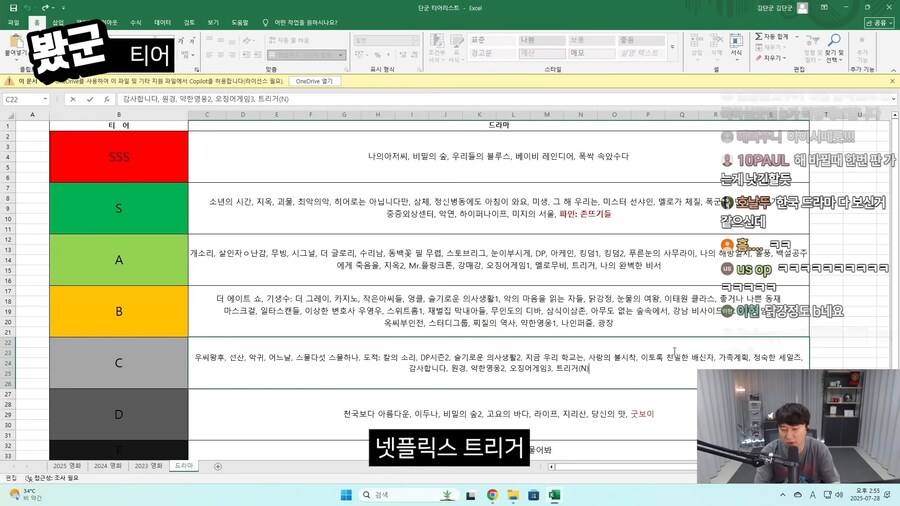Save the workbook with the floppy icon
Viewport: 900px width, 506px height.
(x=13, y=8)
